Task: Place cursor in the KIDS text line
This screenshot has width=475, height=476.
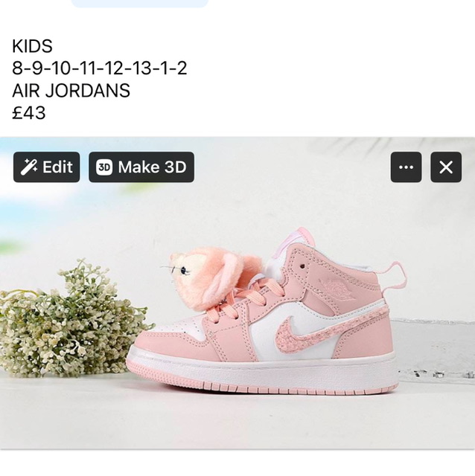Action: (x=32, y=46)
